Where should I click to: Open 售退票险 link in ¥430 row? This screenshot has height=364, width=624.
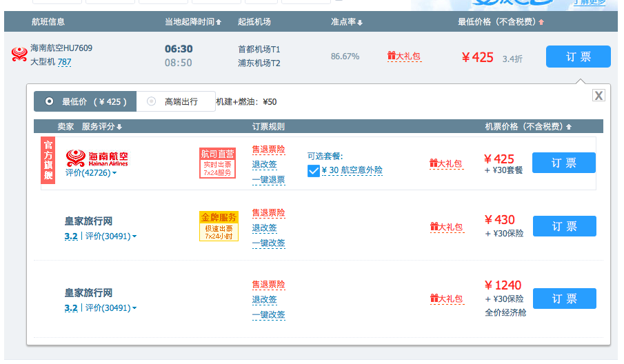pos(269,213)
